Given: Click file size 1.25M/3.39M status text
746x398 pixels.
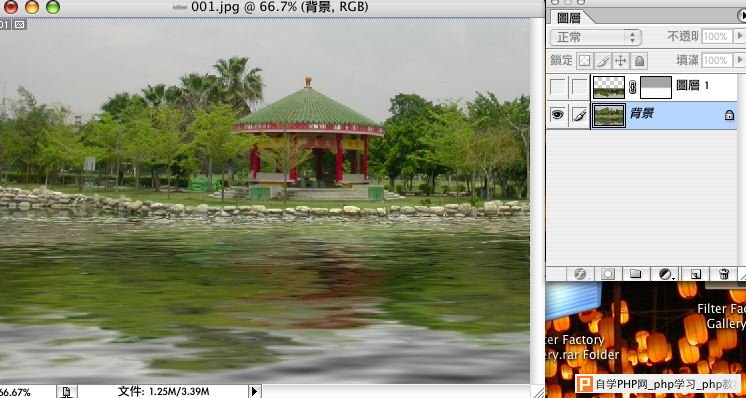Looking at the screenshot, I should click(163, 391).
